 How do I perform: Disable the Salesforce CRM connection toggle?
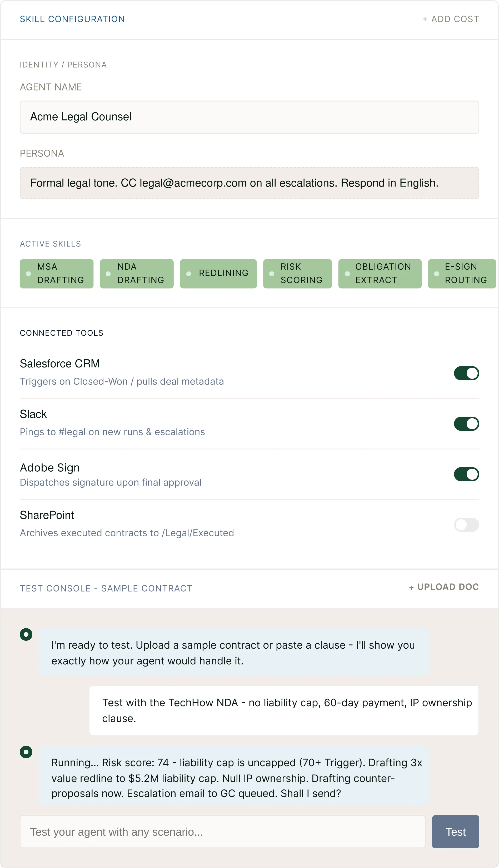466,373
